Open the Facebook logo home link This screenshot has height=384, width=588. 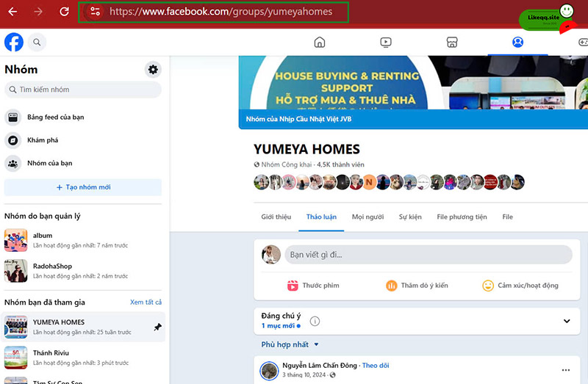coord(14,42)
